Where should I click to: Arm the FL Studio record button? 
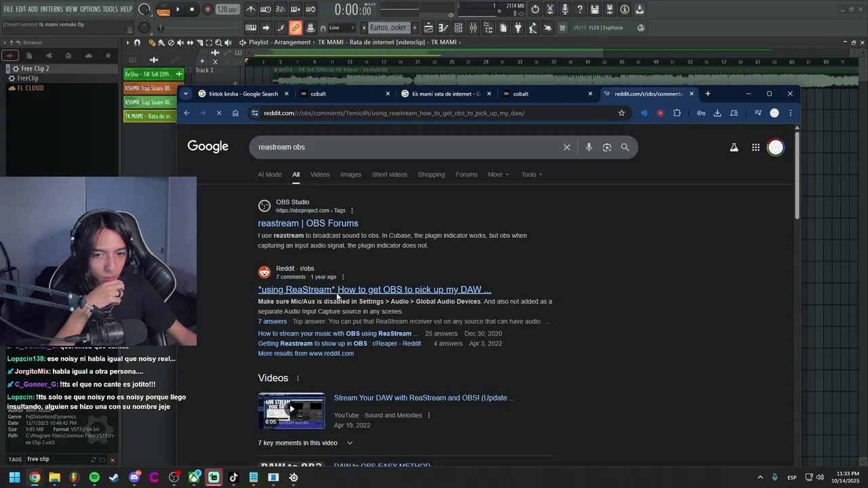point(208,9)
